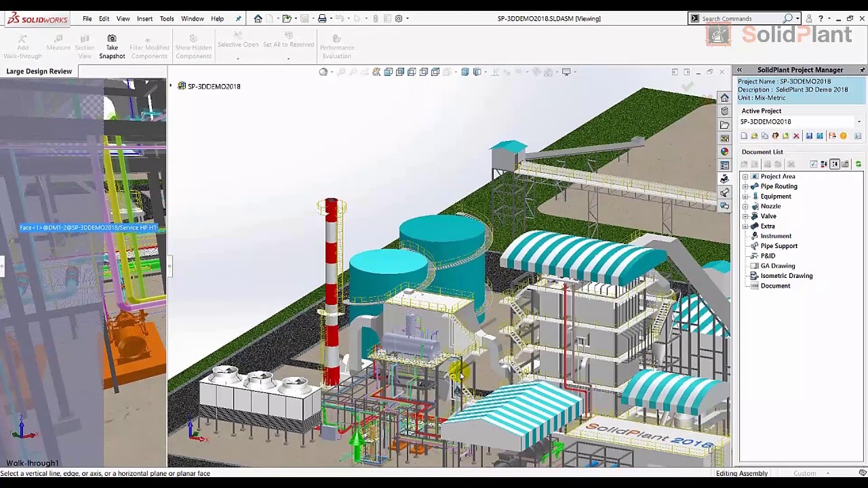The width and height of the screenshot is (868, 488).
Task: Open the Help menu
Action: [217, 18]
